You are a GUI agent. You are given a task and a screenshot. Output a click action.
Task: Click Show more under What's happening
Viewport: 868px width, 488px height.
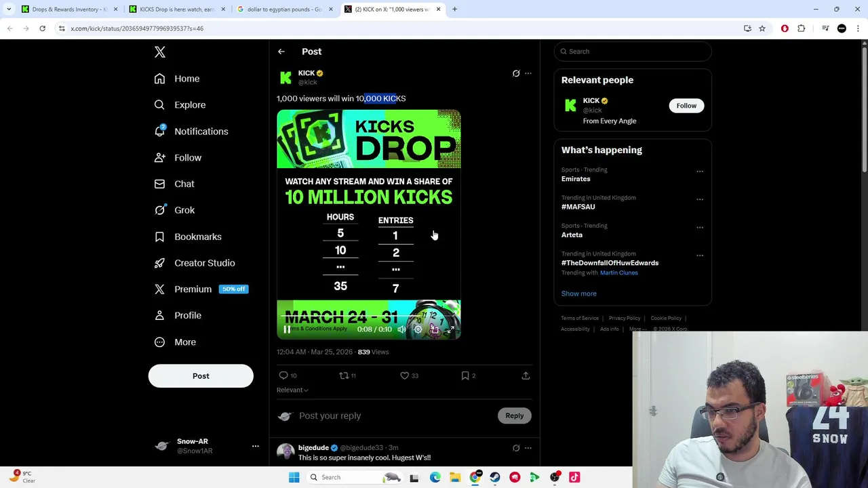[x=578, y=293]
